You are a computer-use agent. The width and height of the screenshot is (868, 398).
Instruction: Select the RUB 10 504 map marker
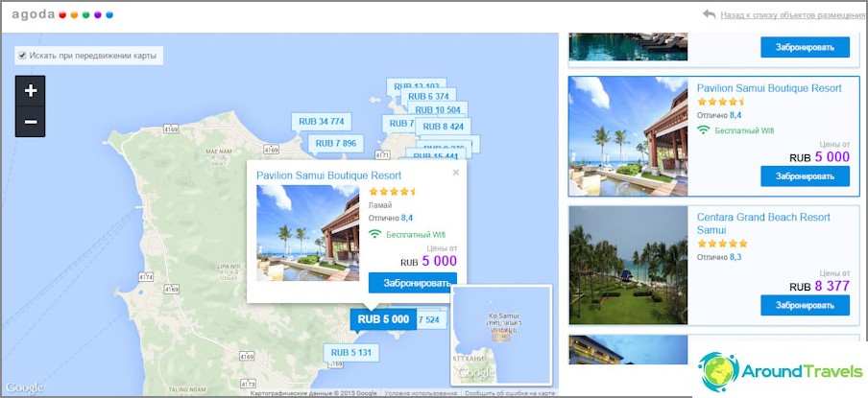[437, 109]
